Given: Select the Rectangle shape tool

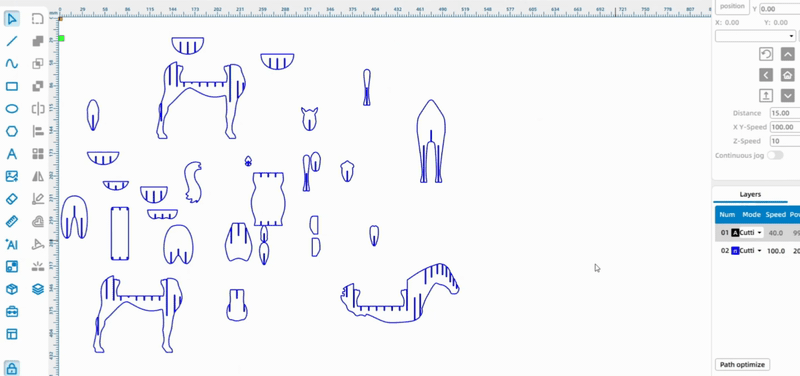Looking at the screenshot, I should click(12, 86).
